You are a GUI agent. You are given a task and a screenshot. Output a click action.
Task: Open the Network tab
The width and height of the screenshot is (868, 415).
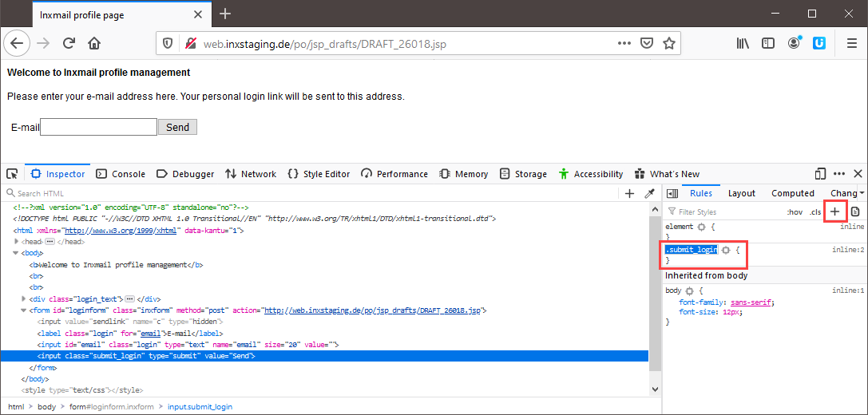pos(251,174)
